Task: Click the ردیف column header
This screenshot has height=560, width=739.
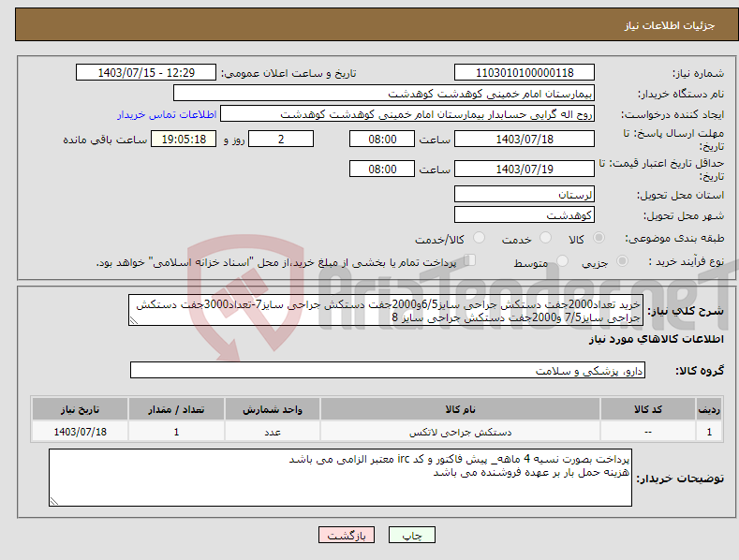Action: click(x=709, y=409)
